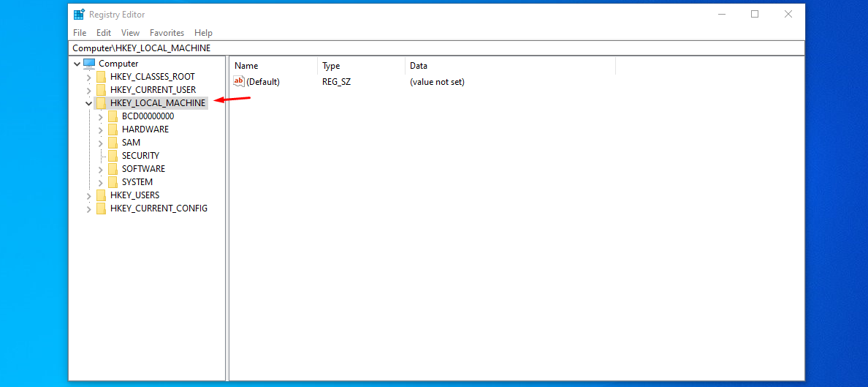Expand the HKEY_CURRENT_CONFIG chevron
The width and height of the screenshot is (868, 387).
coord(88,209)
